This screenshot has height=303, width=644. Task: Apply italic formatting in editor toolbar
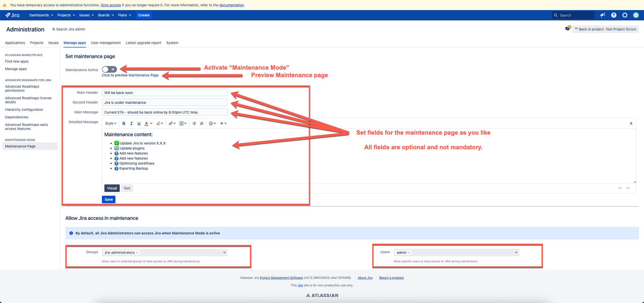(131, 124)
